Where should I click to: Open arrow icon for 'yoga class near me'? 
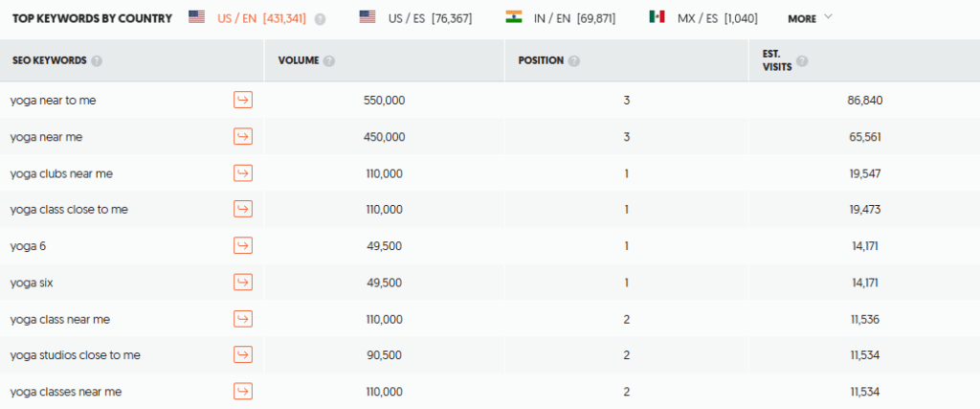click(x=243, y=319)
